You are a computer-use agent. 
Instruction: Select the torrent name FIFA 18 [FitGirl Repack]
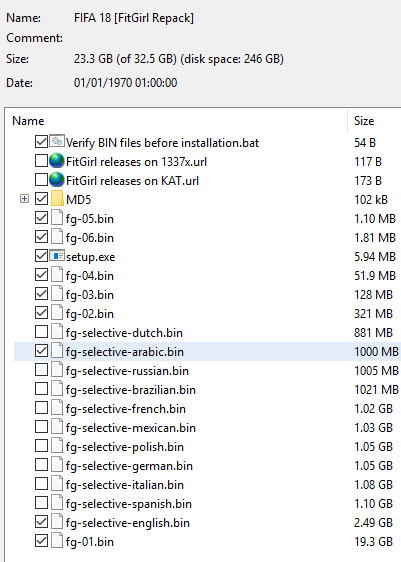(x=134, y=18)
